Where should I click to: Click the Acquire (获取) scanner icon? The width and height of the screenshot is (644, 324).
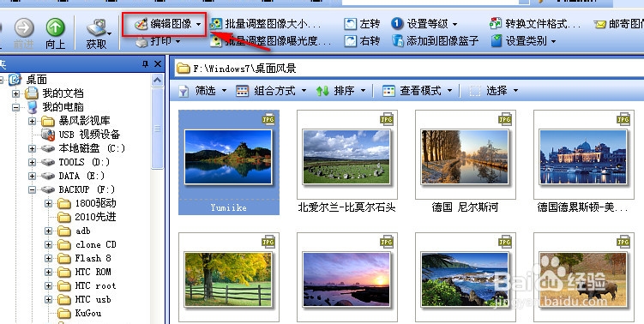(x=96, y=27)
